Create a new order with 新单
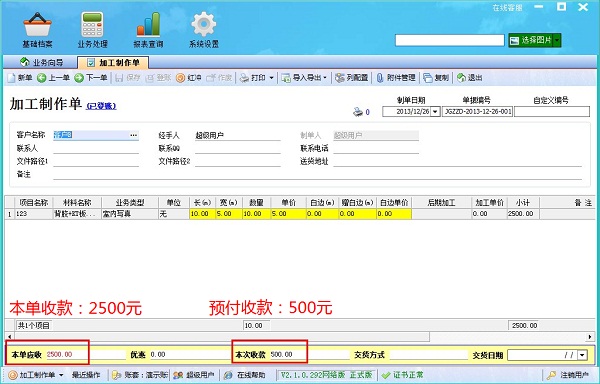Viewport: 600px width, 384px height. pos(20,78)
